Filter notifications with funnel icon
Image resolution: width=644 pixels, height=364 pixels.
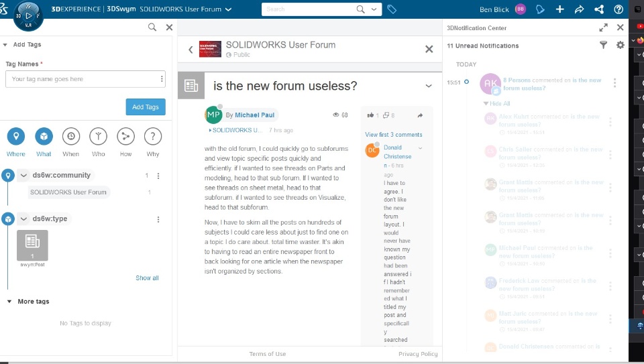603,45
